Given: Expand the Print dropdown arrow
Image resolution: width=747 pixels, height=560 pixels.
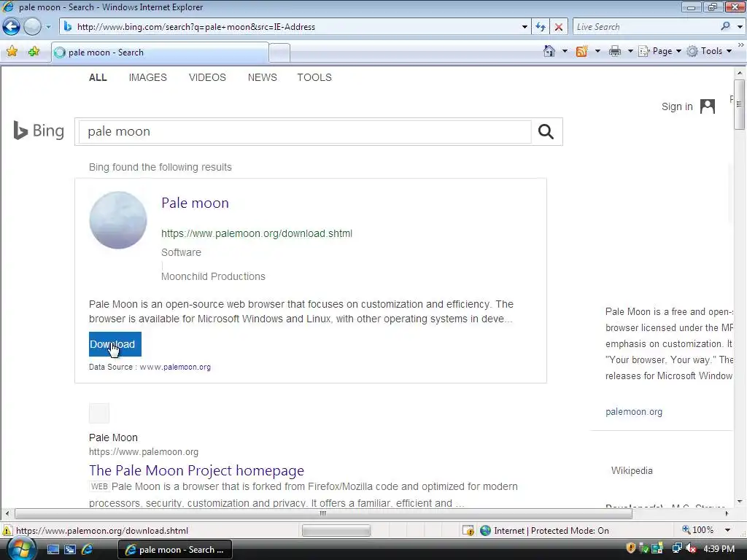Looking at the screenshot, I should (x=630, y=51).
